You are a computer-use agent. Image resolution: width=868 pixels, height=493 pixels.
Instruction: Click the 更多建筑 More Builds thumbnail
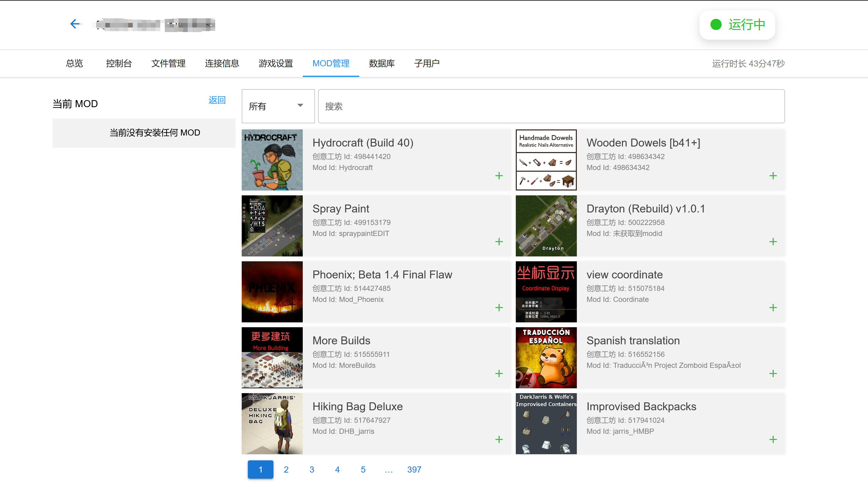[x=272, y=357]
